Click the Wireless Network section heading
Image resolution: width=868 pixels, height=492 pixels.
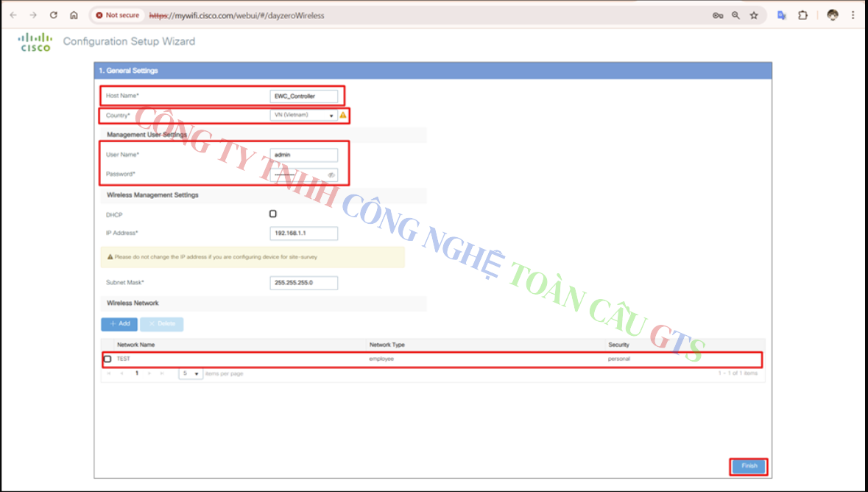pos(133,303)
